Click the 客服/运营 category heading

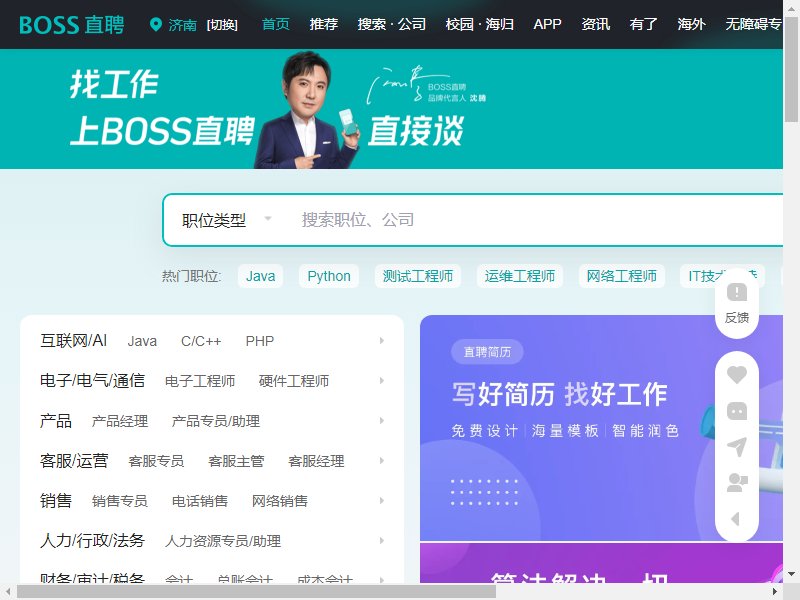74,460
